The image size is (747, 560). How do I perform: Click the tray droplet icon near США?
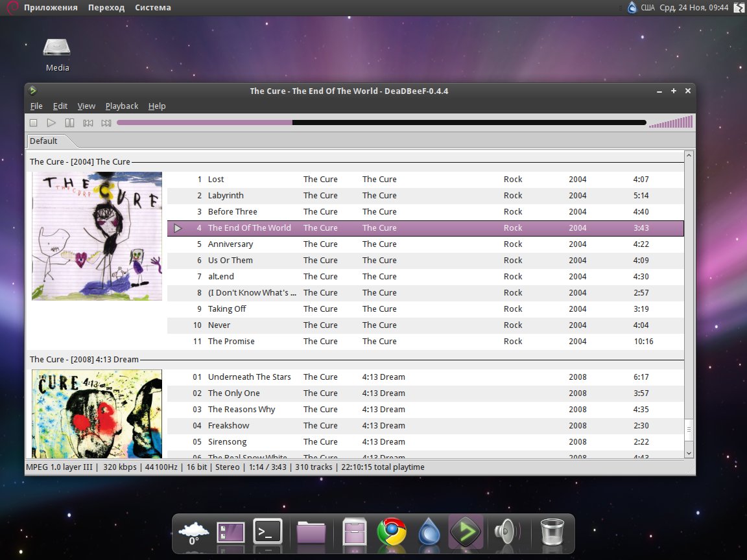pyautogui.click(x=632, y=8)
